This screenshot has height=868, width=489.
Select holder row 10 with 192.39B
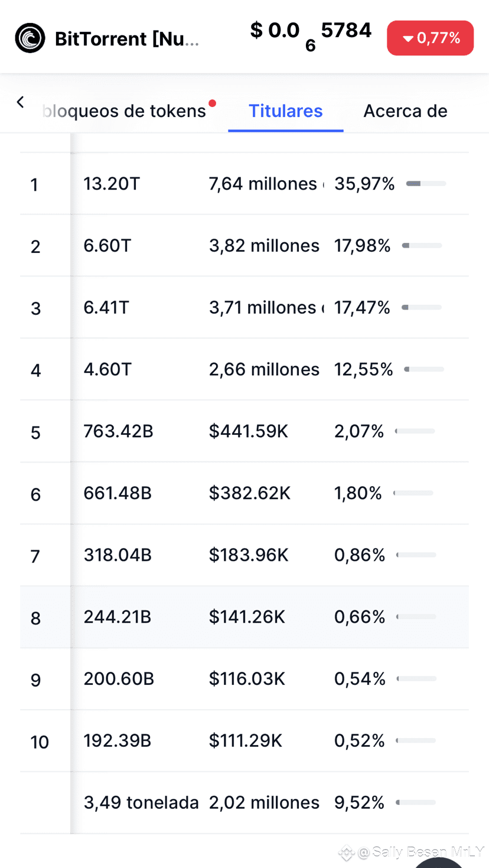click(244, 741)
